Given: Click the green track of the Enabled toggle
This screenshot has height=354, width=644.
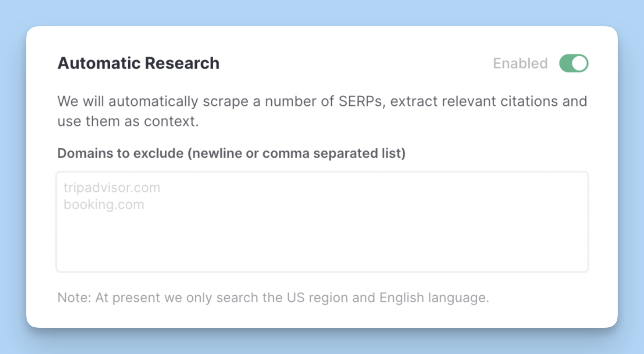Looking at the screenshot, I should point(566,63).
